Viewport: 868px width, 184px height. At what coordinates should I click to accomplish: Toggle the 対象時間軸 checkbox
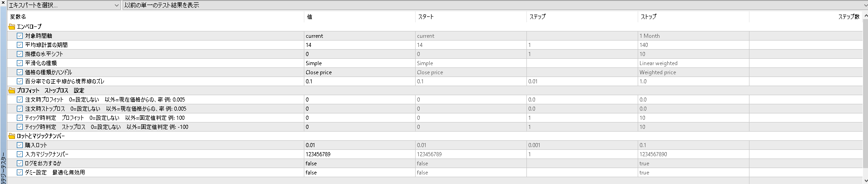[x=20, y=36]
